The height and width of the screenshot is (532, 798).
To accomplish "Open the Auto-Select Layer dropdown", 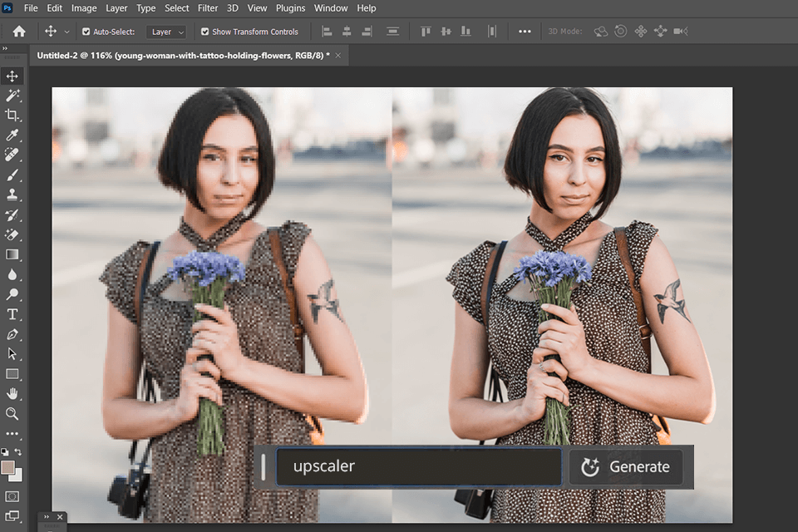I will click(166, 32).
